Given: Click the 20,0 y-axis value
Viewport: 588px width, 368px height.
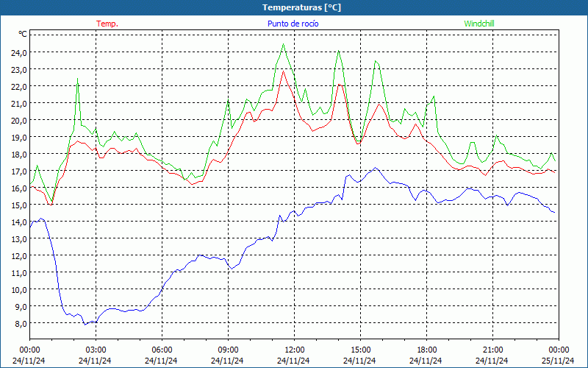Looking at the screenshot, I should 19,120.
